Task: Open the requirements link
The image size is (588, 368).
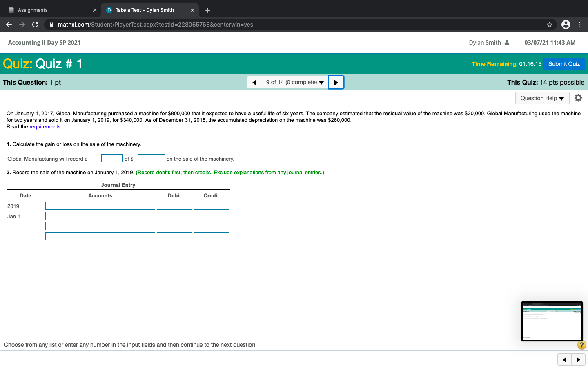Action: click(x=45, y=127)
